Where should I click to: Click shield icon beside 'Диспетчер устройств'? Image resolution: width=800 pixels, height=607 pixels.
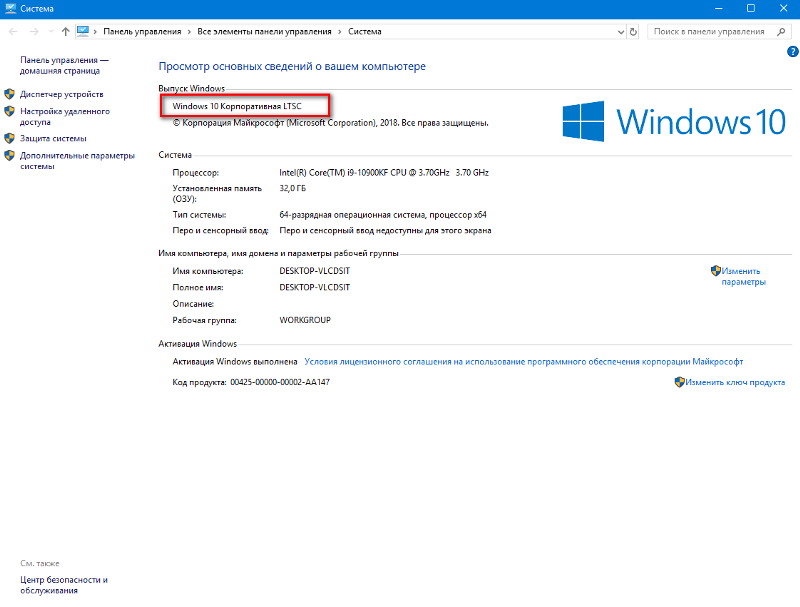click(9, 94)
